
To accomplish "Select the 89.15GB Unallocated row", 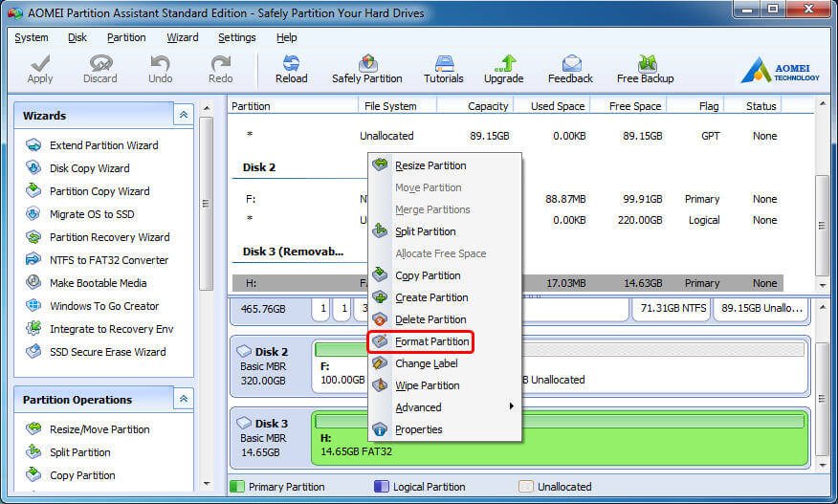I will tap(508, 136).
